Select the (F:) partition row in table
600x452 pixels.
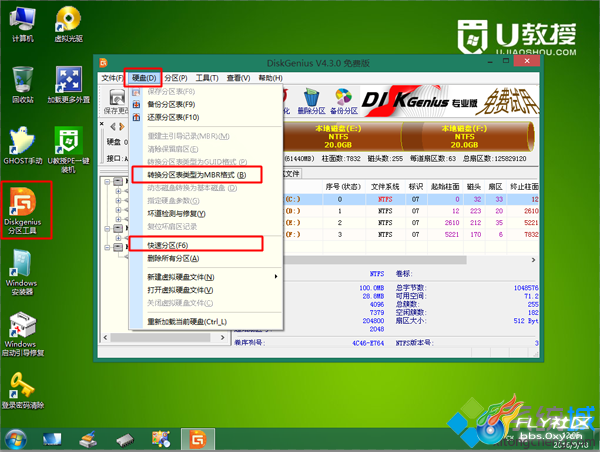[411, 234]
